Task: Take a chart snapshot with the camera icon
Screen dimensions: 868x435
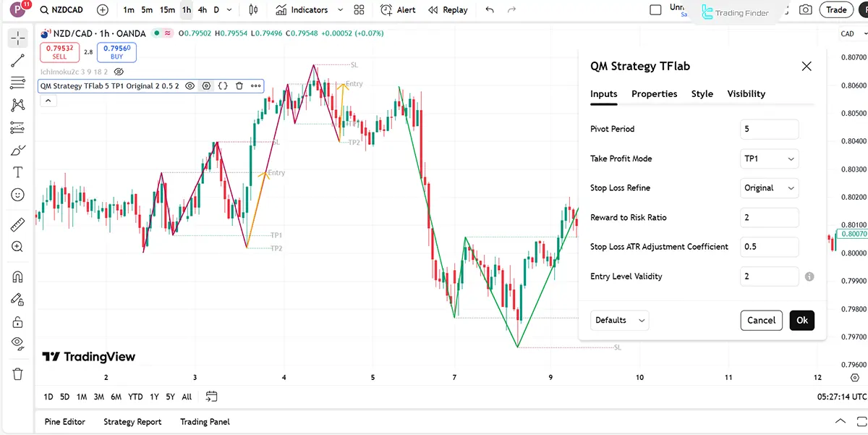Action: click(x=806, y=9)
